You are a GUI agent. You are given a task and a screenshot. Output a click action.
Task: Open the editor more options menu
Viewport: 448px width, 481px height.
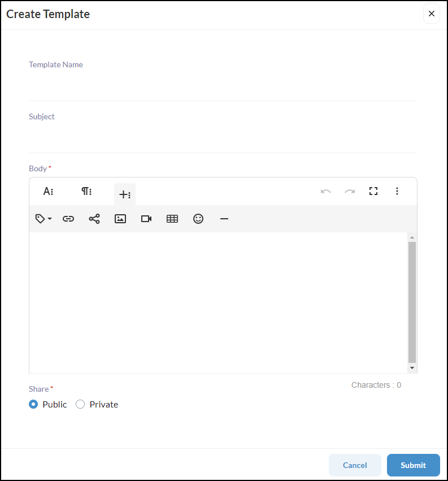397,191
